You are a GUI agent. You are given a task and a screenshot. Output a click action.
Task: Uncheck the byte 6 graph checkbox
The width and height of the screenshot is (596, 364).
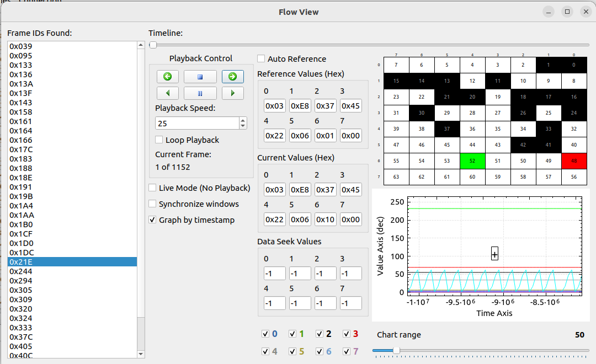[320, 351]
